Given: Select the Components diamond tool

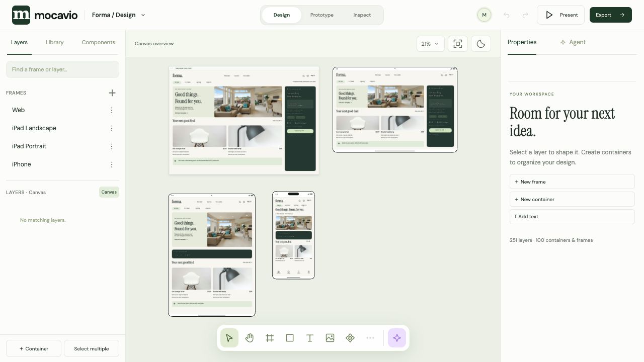Looking at the screenshot, I should click(350, 338).
